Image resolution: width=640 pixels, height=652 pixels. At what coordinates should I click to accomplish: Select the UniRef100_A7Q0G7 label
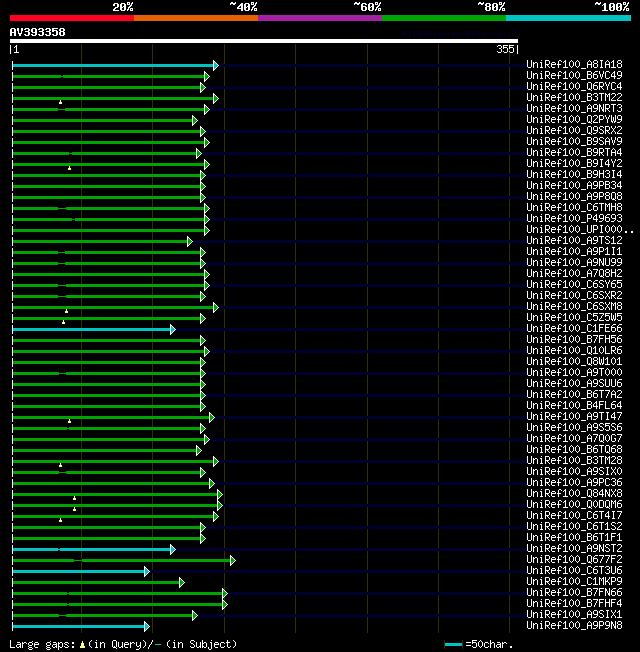(x=574, y=438)
